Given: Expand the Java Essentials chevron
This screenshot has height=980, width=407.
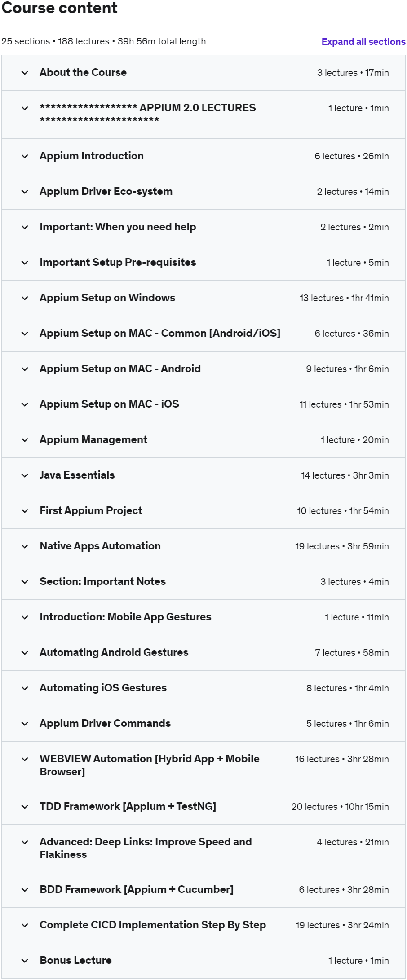Looking at the screenshot, I should point(25,475).
